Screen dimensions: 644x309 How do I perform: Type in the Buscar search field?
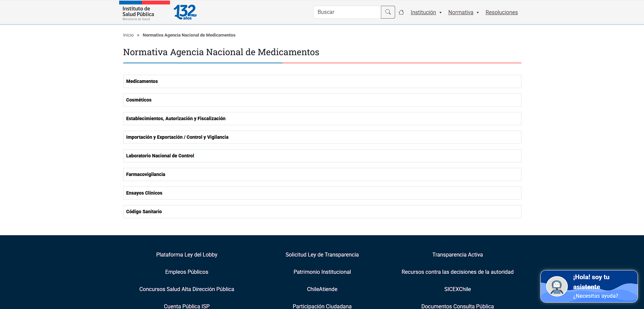click(347, 12)
